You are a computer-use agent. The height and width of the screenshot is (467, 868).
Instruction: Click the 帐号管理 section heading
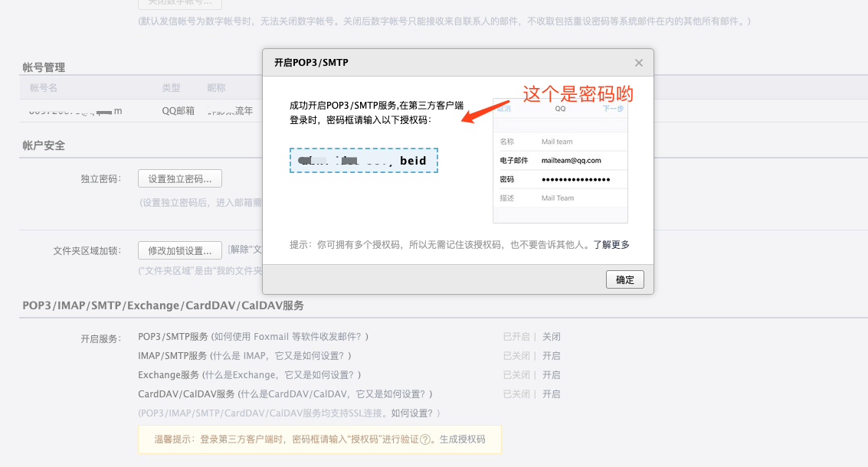pos(44,67)
